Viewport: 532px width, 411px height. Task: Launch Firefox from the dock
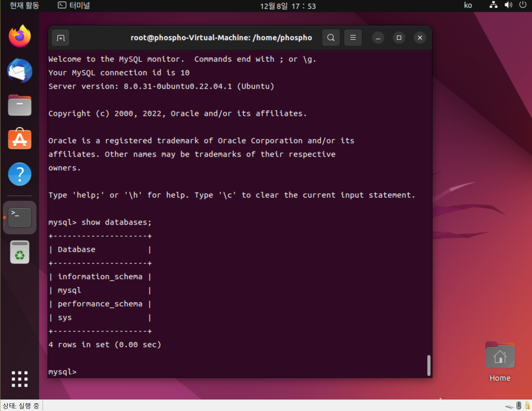pos(20,36)
